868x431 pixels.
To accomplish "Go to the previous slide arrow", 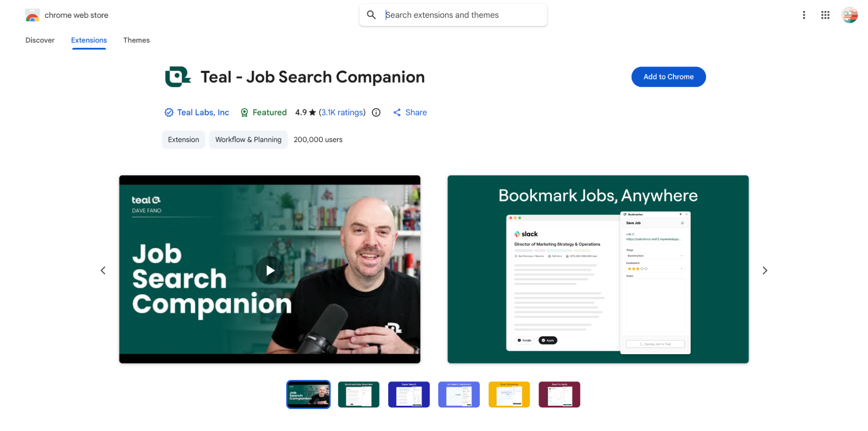I will tap(103, 270).
